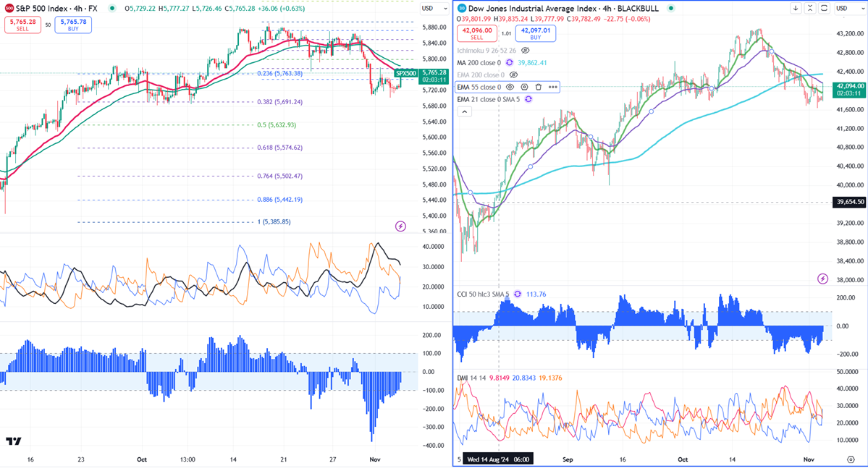Open USD currency dropdown on Dow Jones chart
This screenshot has height=471, width=868.
pyautogui.click(x=850, y=8)
